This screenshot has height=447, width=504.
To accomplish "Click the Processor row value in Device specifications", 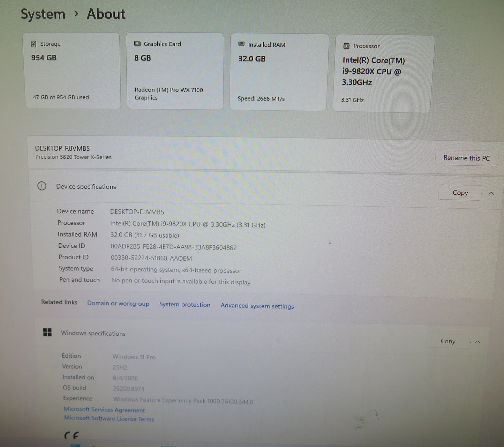I will (x=188, y=224).
